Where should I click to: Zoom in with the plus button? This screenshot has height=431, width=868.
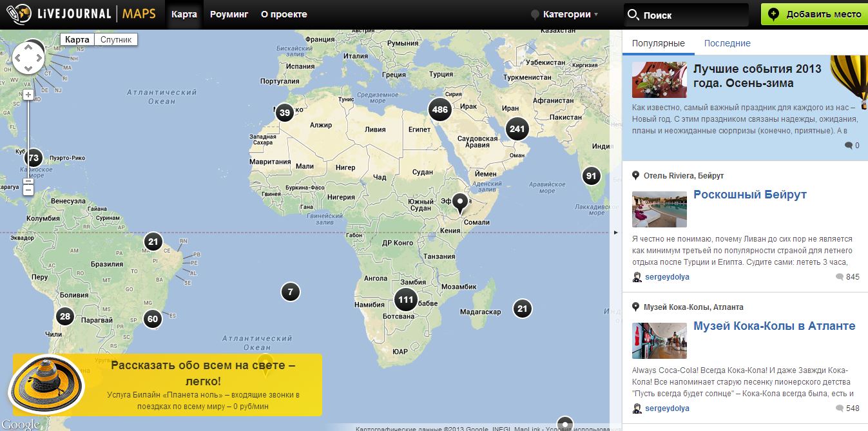coord(28,95)
